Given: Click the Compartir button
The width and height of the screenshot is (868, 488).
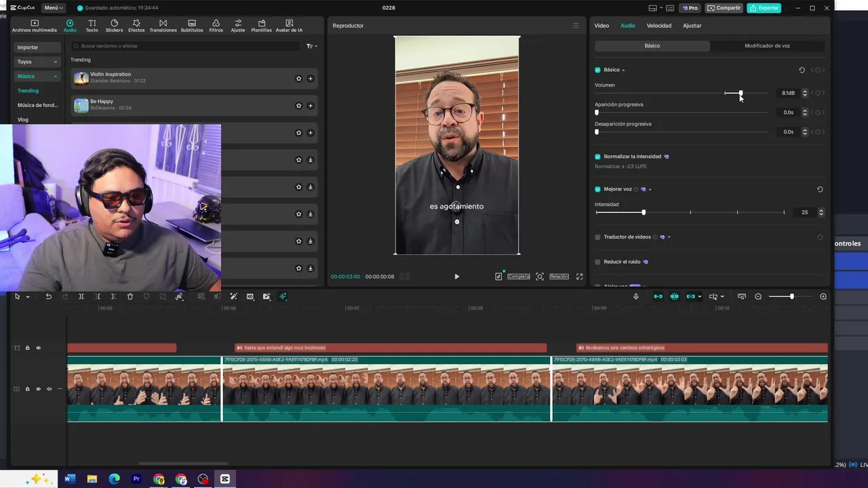Looking at the screenshot, I should pyautogui.click(x=724, y=8).
